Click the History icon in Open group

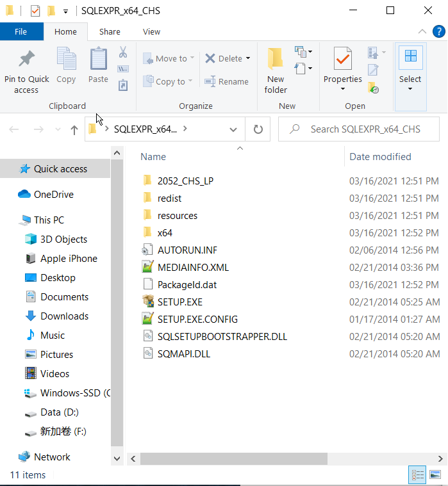[x=373, y=88]
